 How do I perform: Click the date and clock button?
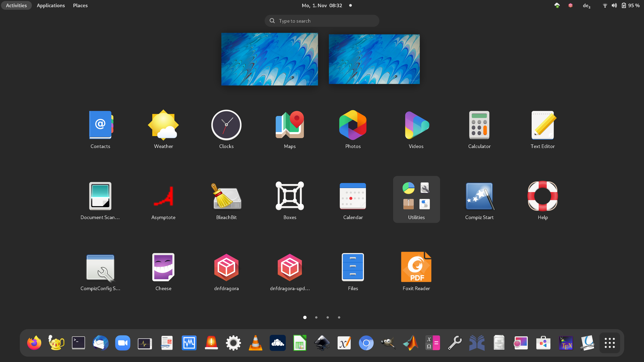coord(322,6)
